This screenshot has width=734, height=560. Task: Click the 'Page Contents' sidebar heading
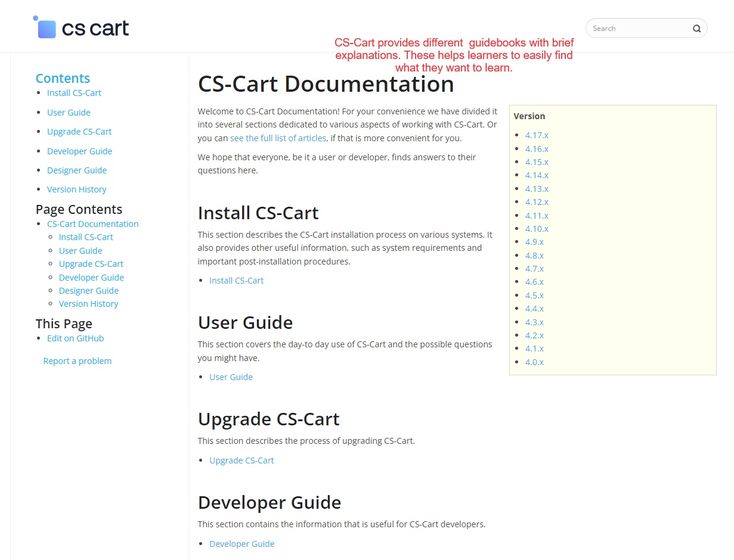point(79,210)
